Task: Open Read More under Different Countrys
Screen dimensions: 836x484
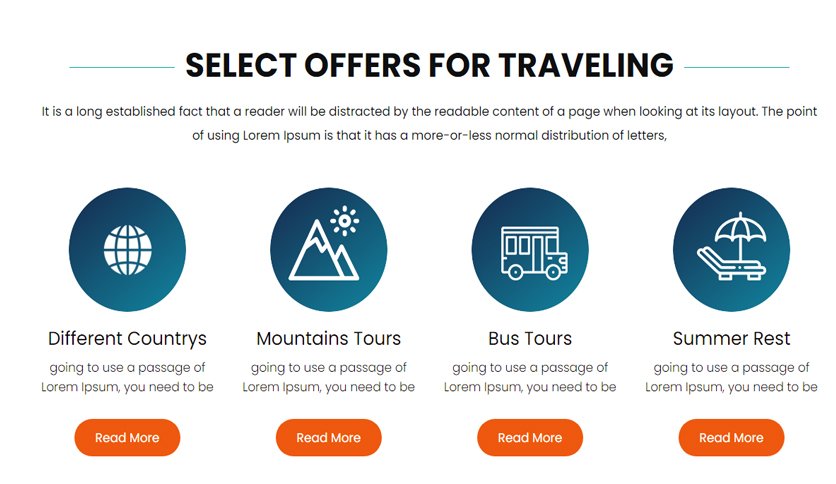Action: (x=127, y=438)
